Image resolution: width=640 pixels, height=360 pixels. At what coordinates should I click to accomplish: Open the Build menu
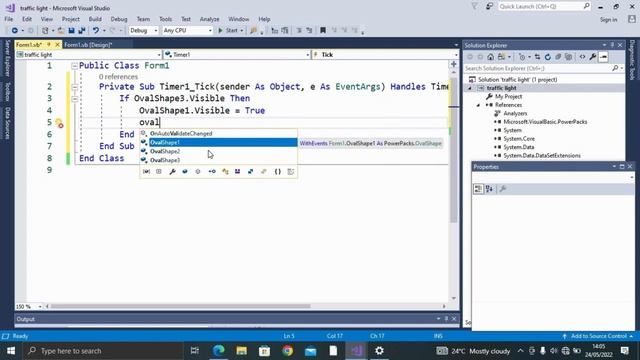coord(95,19)
